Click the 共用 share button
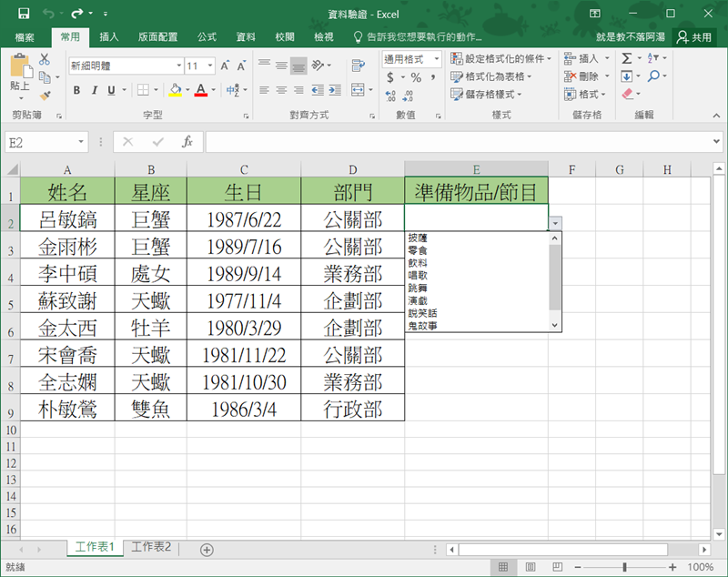 point(694,37)
